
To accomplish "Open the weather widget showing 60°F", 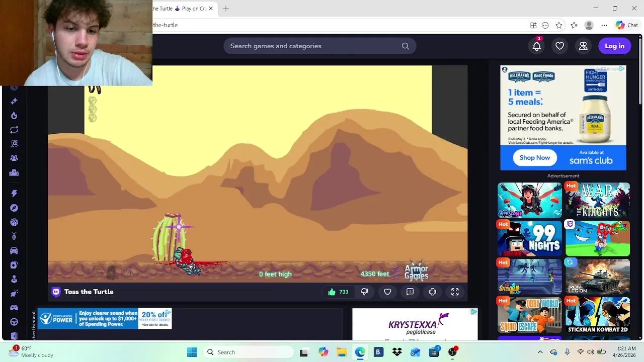I will tap(31, 352).
